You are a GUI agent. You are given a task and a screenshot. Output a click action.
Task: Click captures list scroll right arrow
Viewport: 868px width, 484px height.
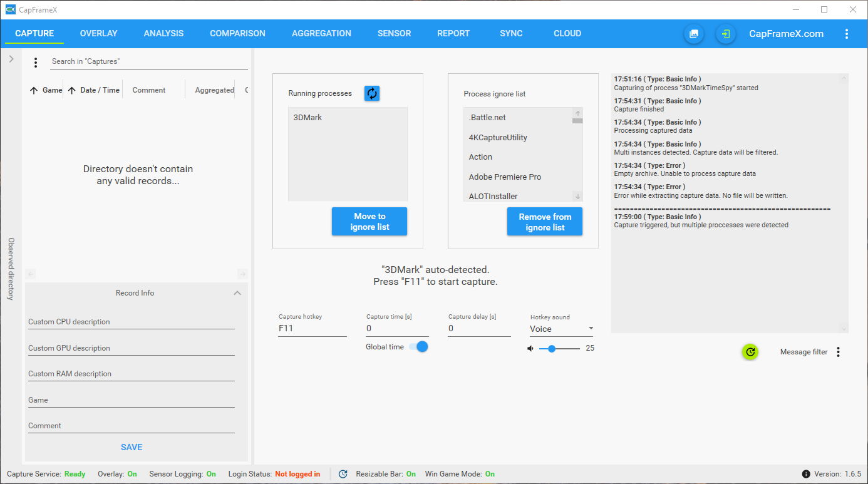pos(243,274)
